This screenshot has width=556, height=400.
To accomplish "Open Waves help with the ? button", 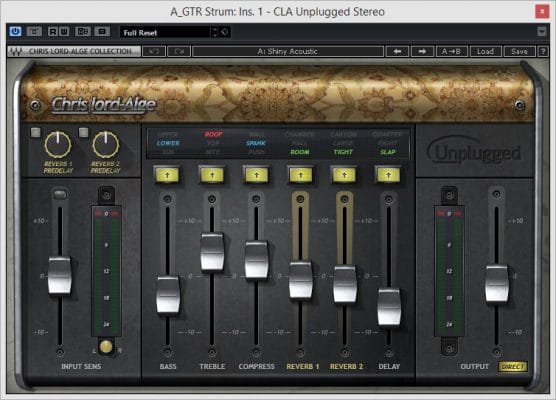I will tap(543, 51).
